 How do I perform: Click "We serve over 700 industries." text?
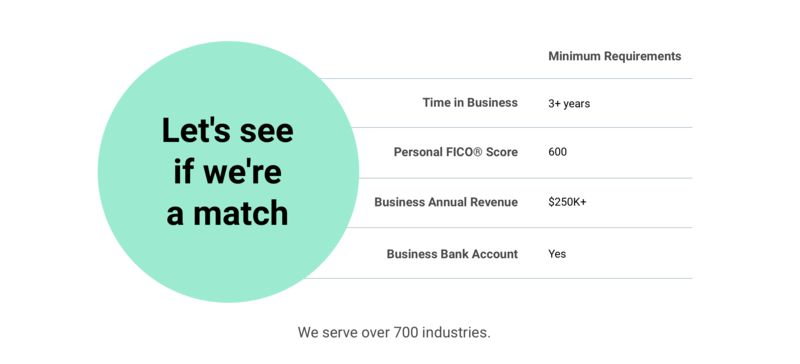click(x=394, y=332)
